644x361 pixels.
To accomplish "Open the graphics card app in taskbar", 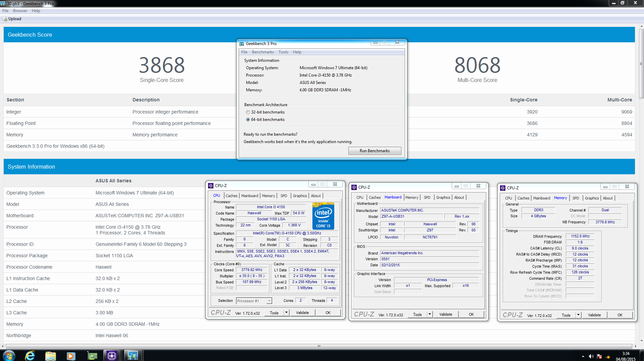I will click(92, 355).
